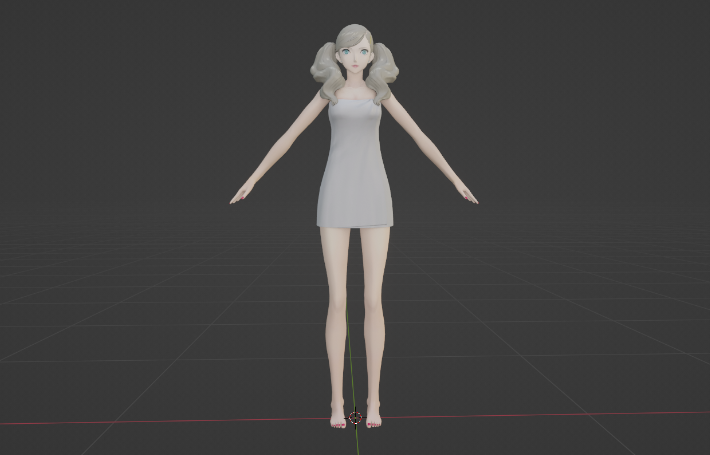Click the character's face in the viewport
710x455 pixels.
[x=355, y=57]
